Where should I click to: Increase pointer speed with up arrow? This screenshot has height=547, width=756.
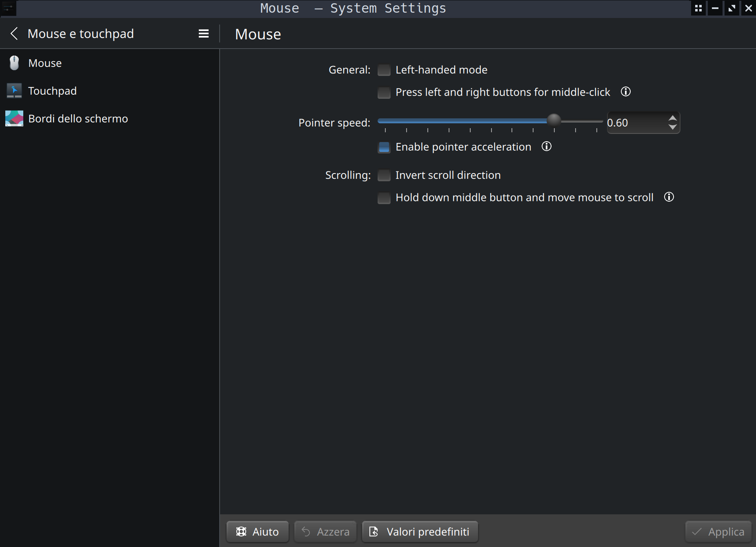click(x=672, y=118)
